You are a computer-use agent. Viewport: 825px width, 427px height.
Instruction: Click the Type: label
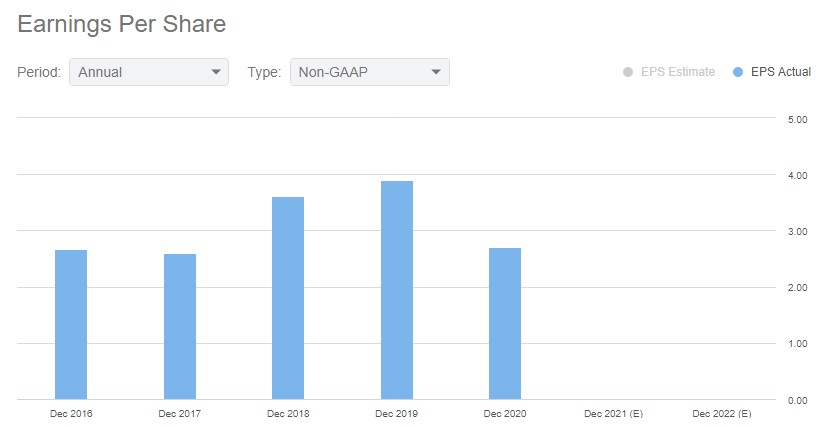[x=264, y=73]
